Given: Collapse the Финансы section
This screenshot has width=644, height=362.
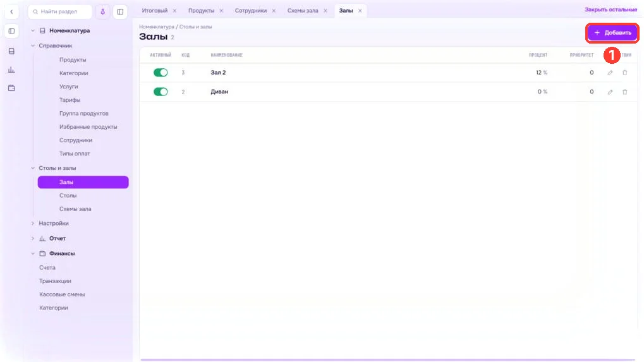Looking at the screenshot, I should 33,253.
